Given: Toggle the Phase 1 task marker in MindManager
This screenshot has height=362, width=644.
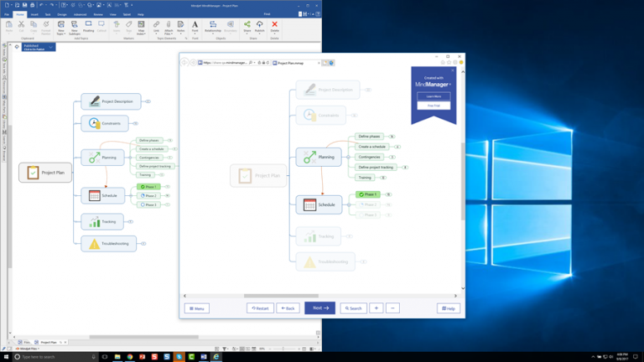Looking at the screenshot, I should [x=143, y=187].
